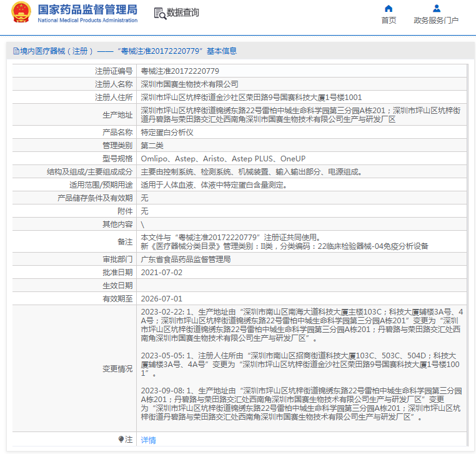Click the 变更情况 row label

point(117,368)
